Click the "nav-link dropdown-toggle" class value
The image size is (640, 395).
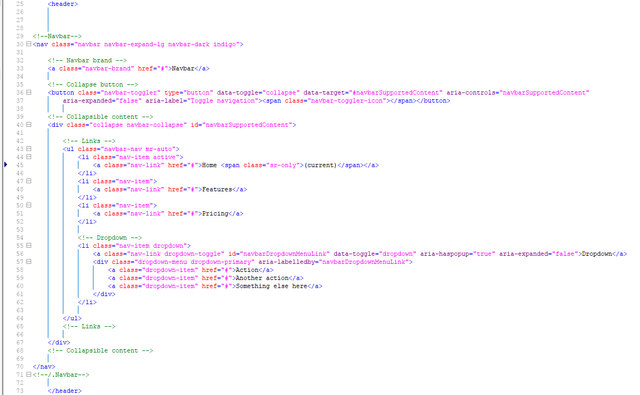point(176,254)
